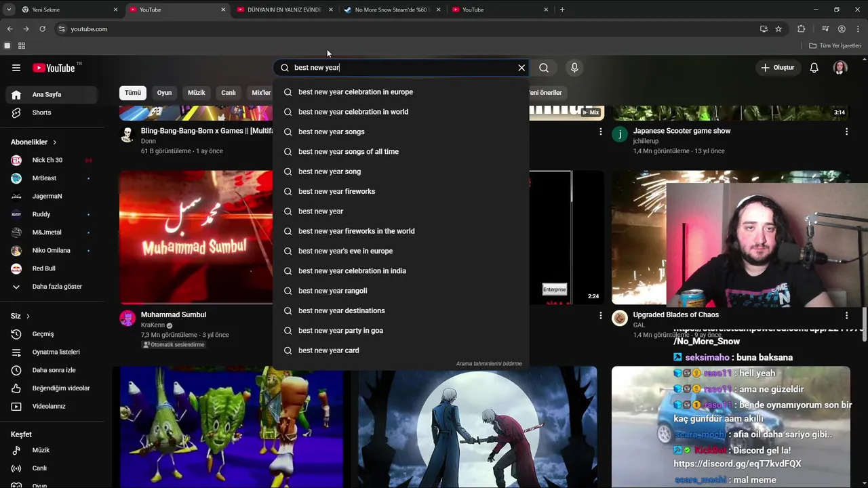The width and height of the screenshot is (868, 488).
Task: Open Shorts from the sidebar
Action: [53, 113]
